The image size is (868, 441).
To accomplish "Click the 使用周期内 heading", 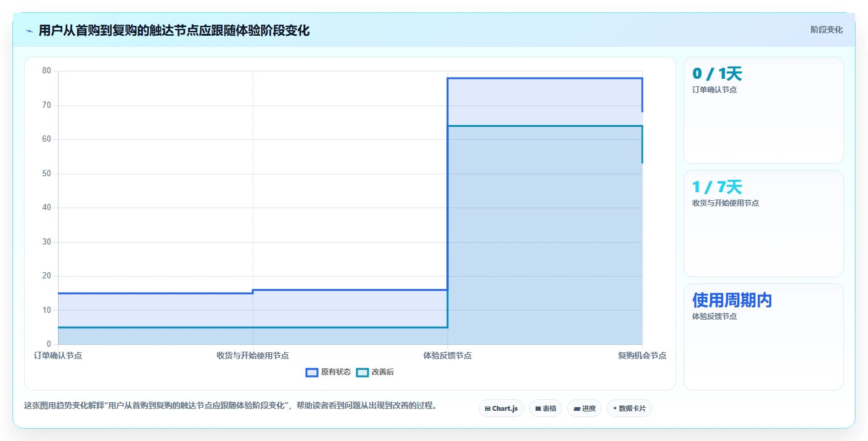I will point(732,301).
